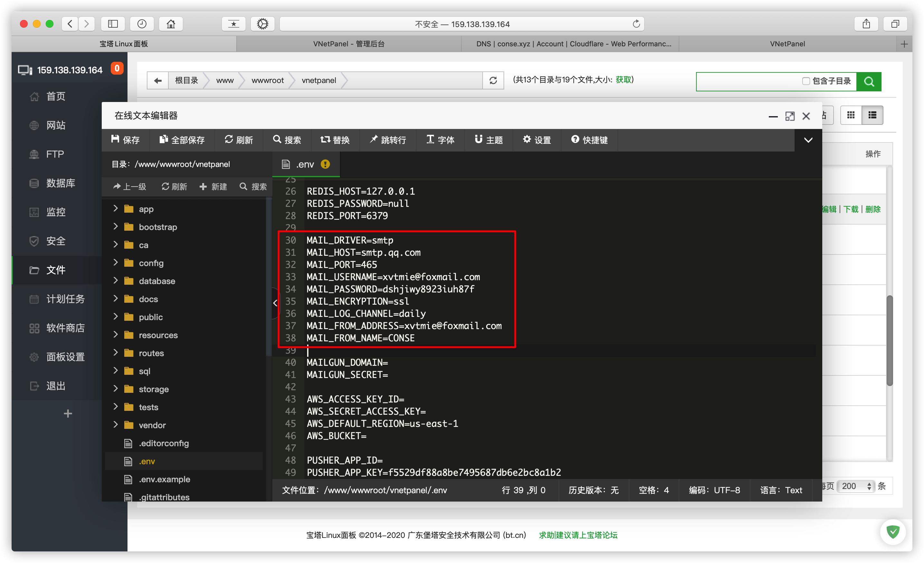Open the .editorconfig file
The height and width of the screenshot is (563, 924).
coord(164,443)
